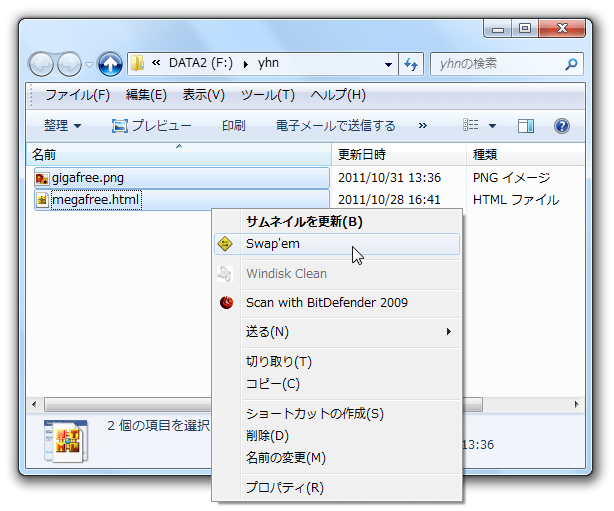Toggle the preview pane icon

click(526, 126)
